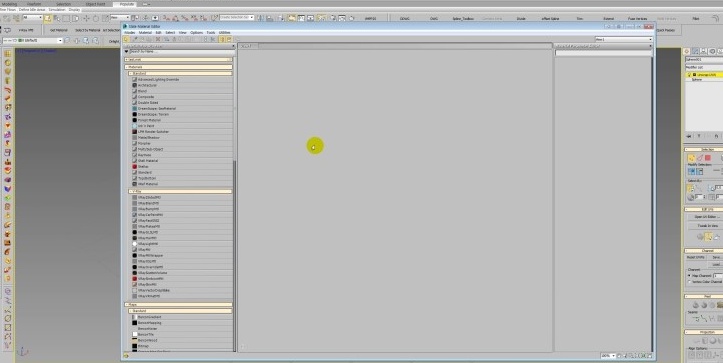Select the Unwrap UVW modifier in stack
Viewport: 723px width, 363px height.
coord(706,74)
